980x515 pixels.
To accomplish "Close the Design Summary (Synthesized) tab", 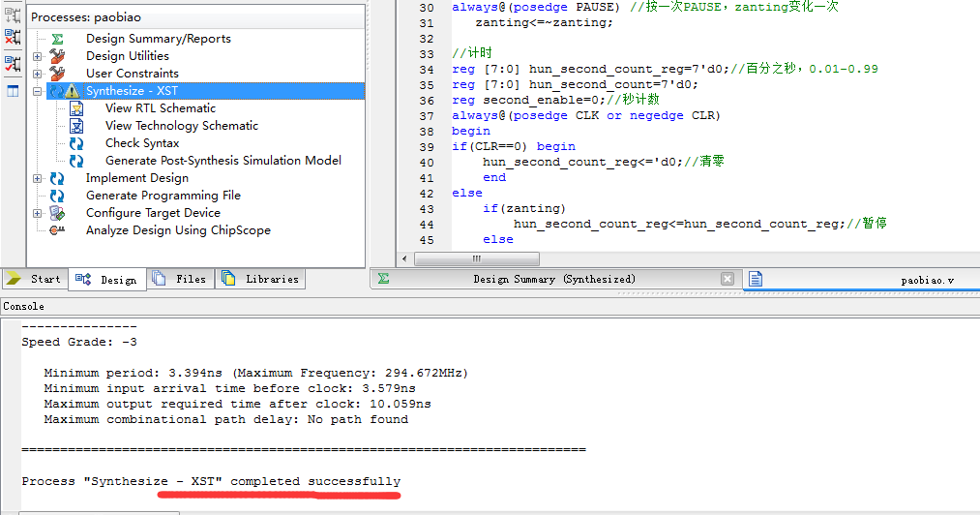I will (727, 279).
